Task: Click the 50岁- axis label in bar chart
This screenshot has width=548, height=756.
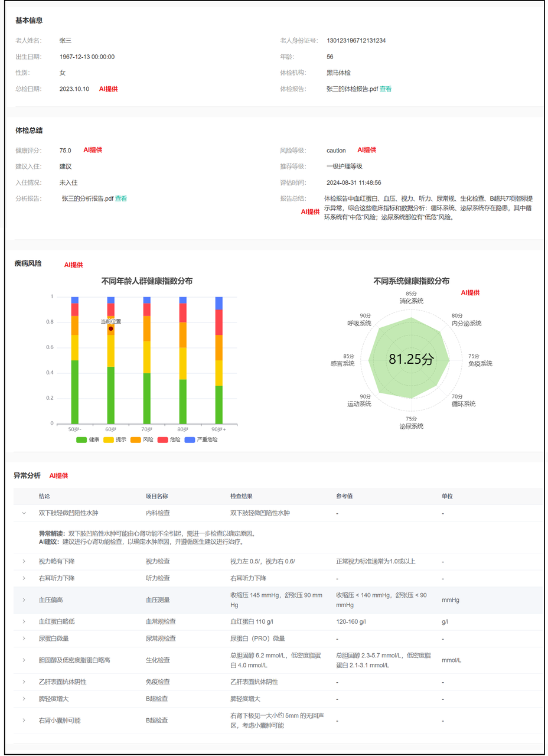Action: point(74,429)
